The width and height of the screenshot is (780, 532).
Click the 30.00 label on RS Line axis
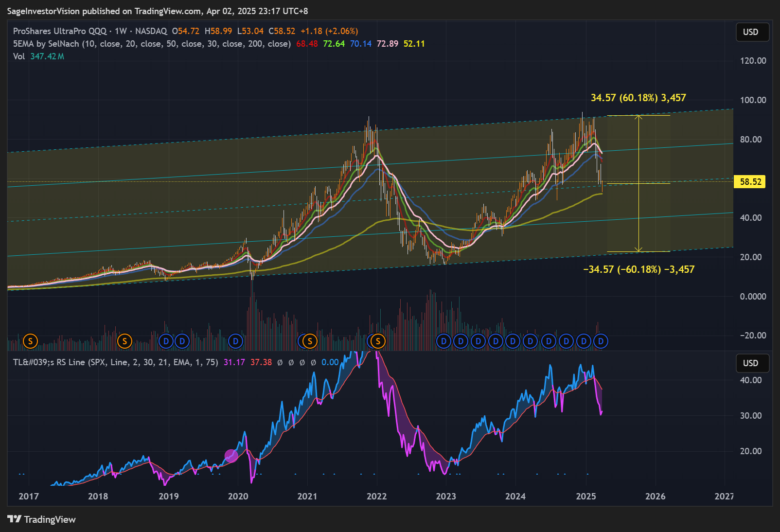pyautogui.click(x=751, y=416)
